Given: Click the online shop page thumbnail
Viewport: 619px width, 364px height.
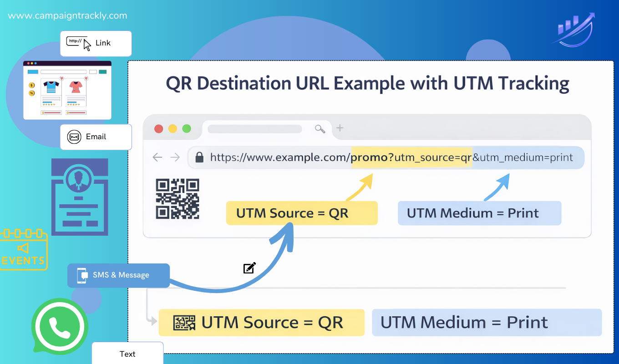Looking at the screenshot, I should [x=67, y=91].
